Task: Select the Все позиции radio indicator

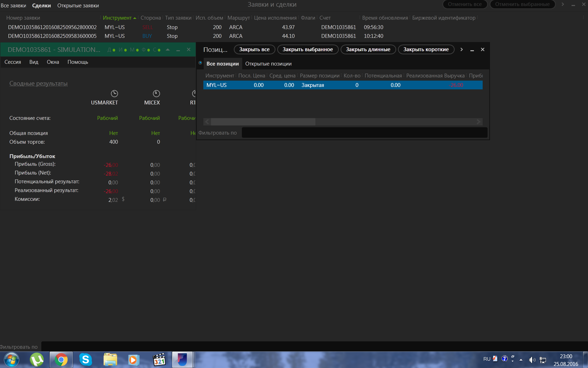Action: (x=200, y=63)
